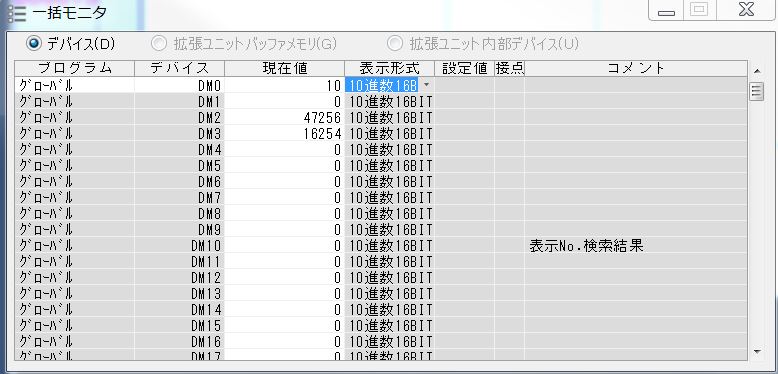Screen dimensions: 778x374
Task: Click the 10進数16BIT format cell for DM5
Action: pos(389,165)
